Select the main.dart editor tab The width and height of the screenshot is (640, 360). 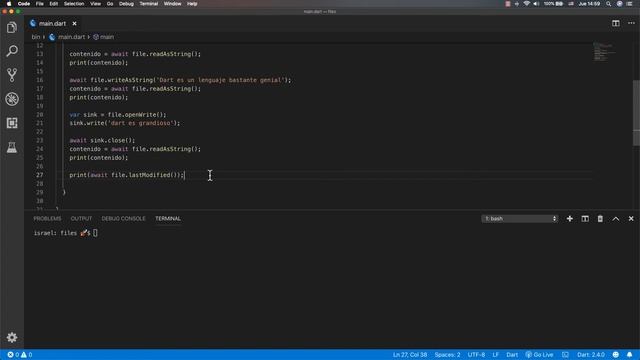[x=52, y=24]
